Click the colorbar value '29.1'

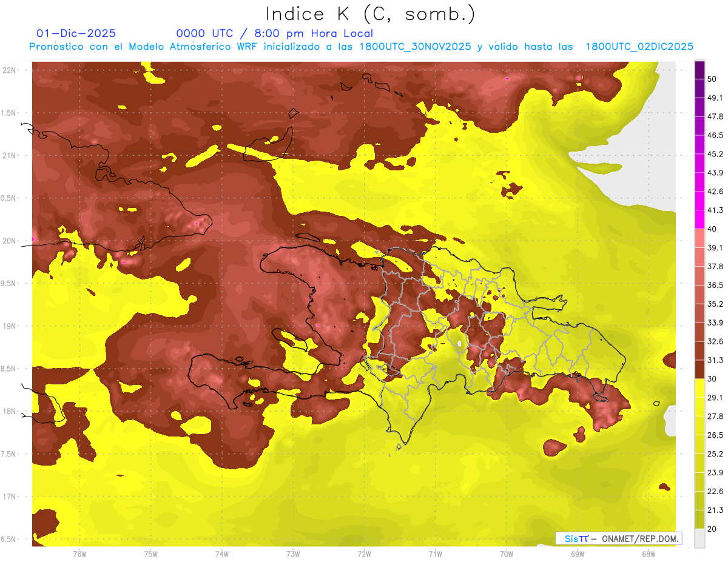pyautogui.click(x=715, y=398)
